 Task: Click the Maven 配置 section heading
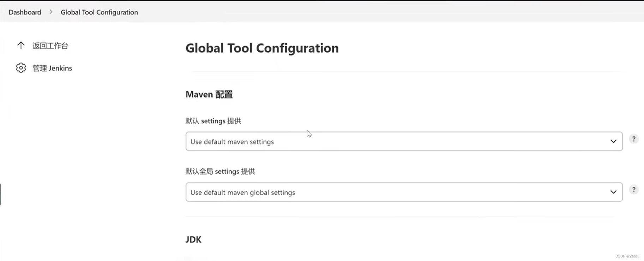tap(209, 94)
